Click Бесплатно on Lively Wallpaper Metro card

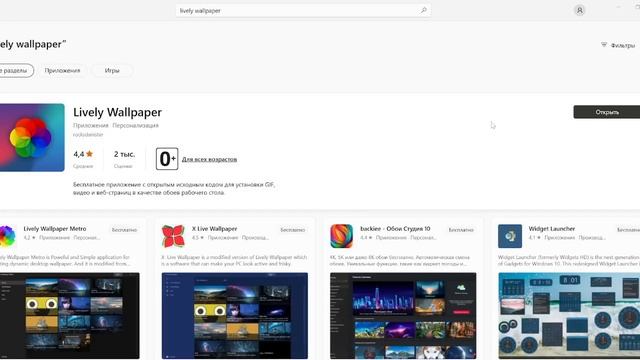tap(124, 230)
